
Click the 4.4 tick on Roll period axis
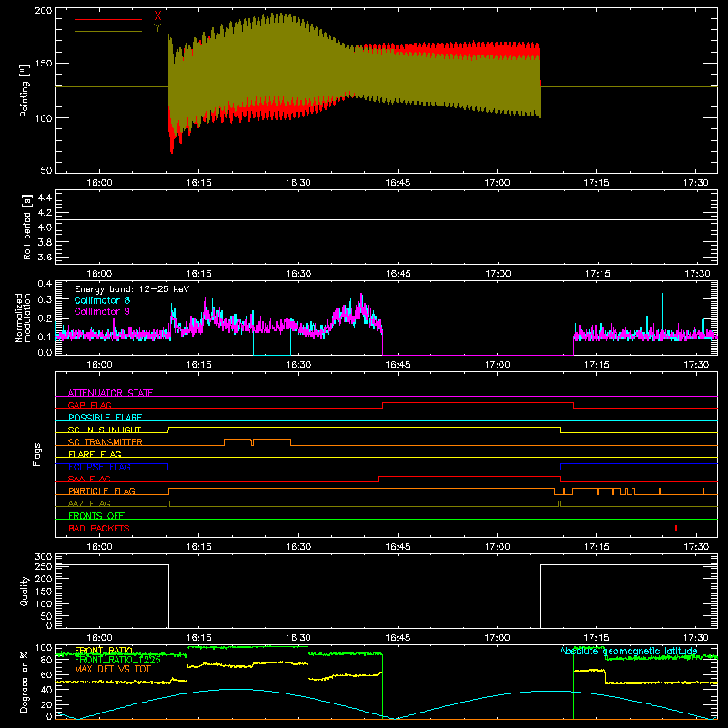(x=45, y=197)
